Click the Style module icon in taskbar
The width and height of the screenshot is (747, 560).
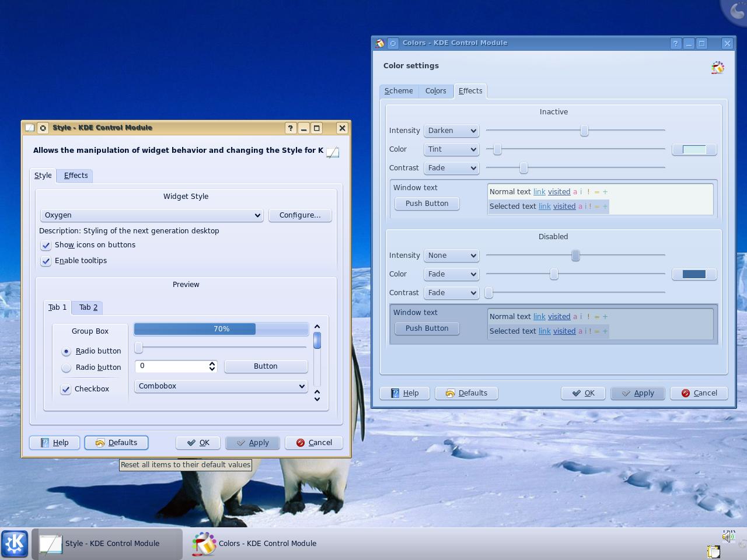point(50,544)
